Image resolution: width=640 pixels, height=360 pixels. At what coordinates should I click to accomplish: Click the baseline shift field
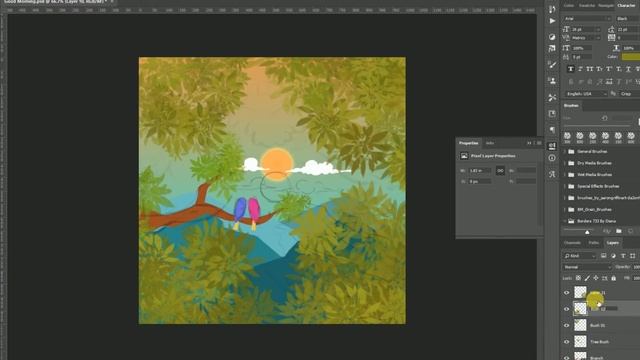pyautogui.click(x=581, y=57)
